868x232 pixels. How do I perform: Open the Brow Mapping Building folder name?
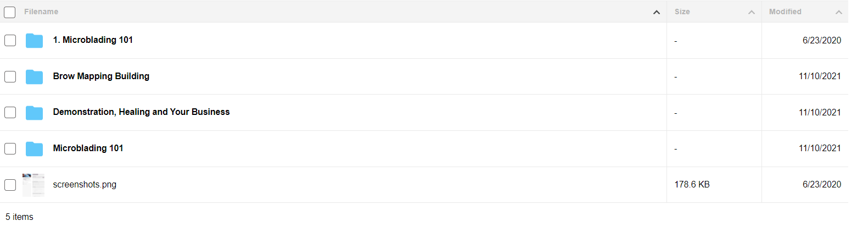pos(101,76)
